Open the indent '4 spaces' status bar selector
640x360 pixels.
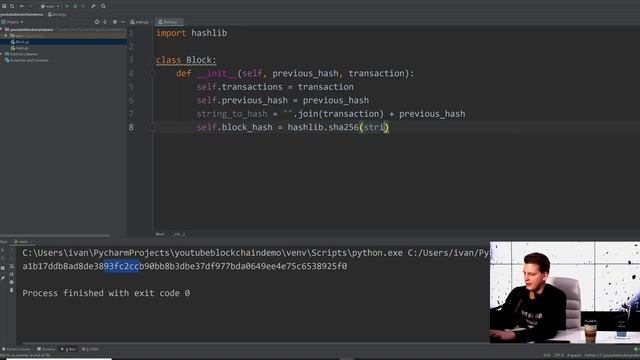(x=573, y=356)
